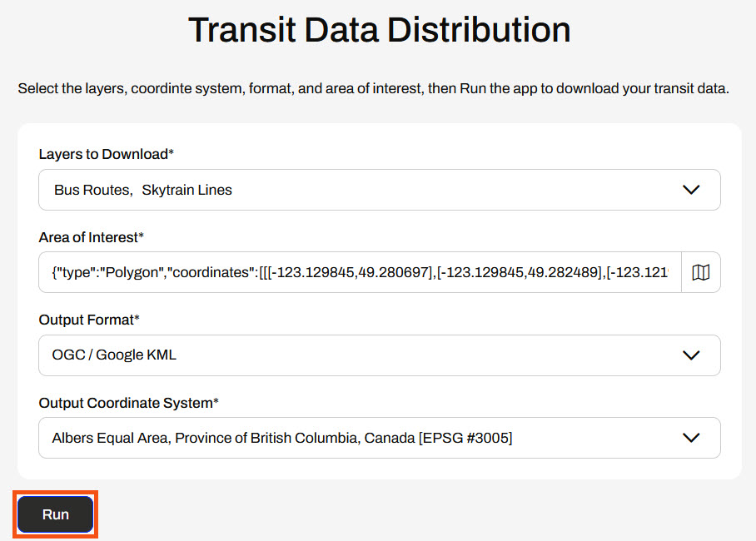Click the Output Coordinate System label

[128, 403]
